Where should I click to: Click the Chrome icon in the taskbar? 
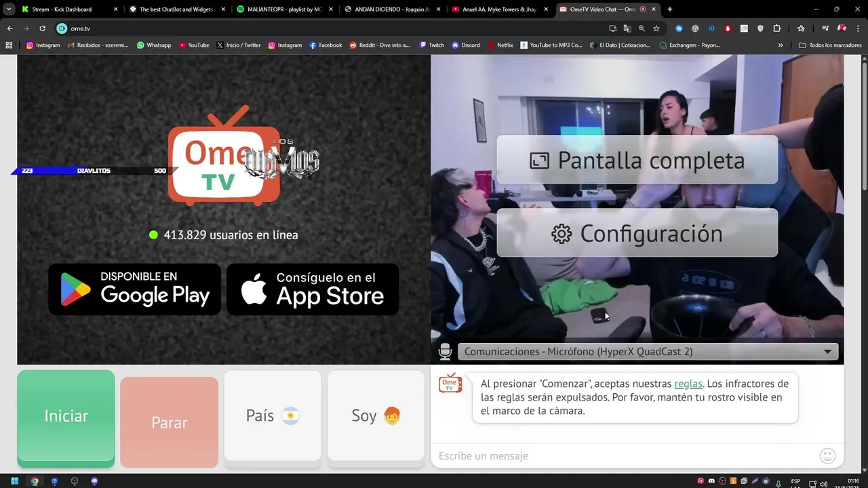pos(35,481)
